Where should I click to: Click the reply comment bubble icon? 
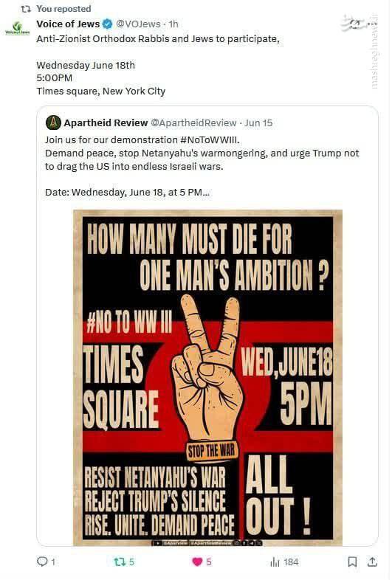(42, 562)
